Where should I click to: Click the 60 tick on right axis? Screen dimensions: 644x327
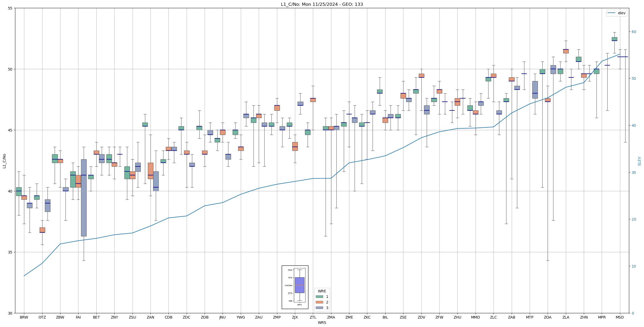634,32
